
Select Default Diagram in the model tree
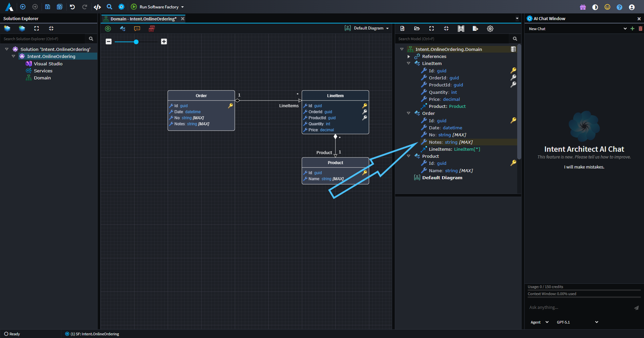pos(442,178)
